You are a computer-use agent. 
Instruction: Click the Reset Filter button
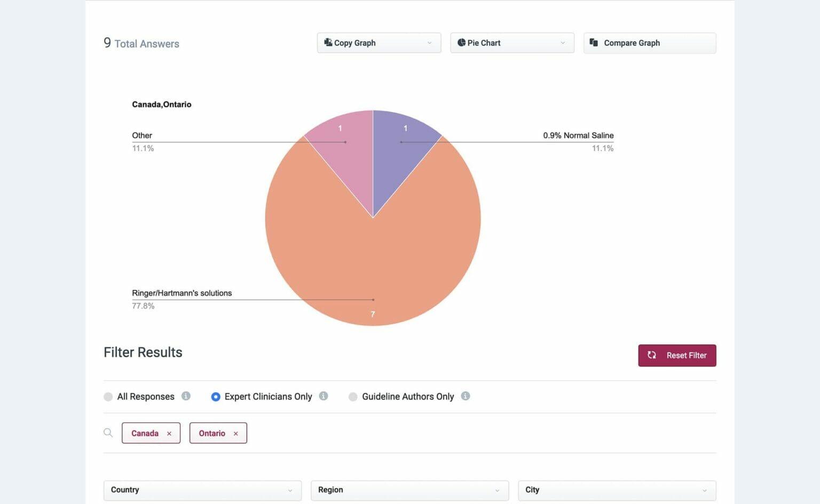677,355
